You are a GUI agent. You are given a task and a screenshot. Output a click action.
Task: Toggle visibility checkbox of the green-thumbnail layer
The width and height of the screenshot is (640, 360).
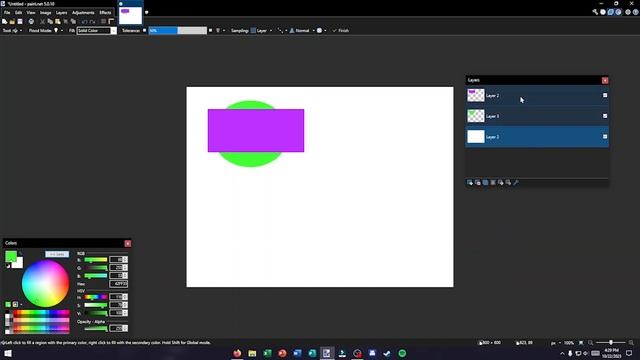[605, 116]
